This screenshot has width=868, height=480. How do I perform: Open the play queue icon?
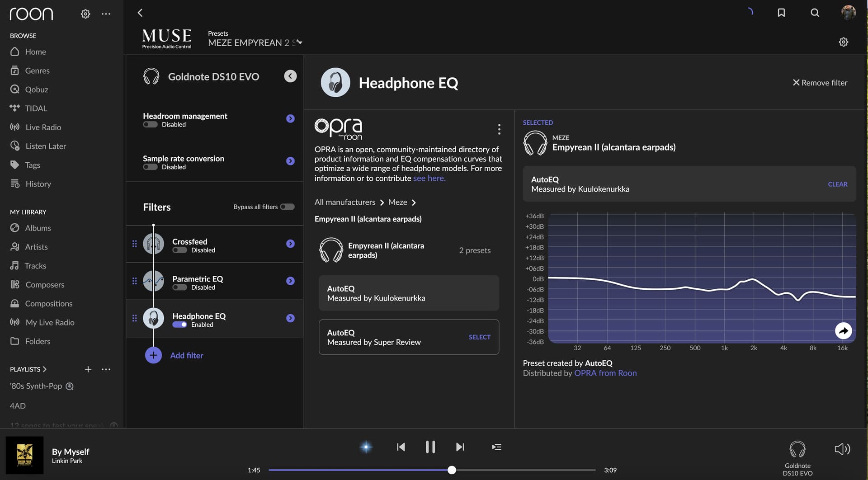[496, 447]
